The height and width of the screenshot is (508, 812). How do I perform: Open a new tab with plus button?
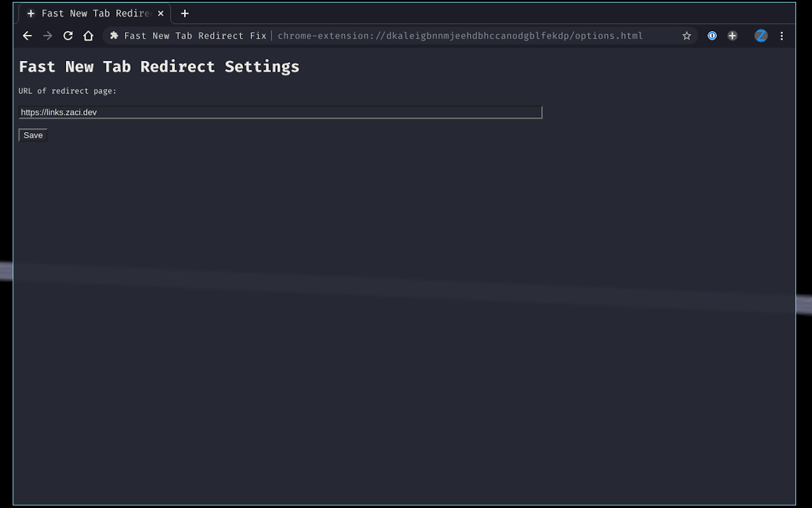(x=185, y=13)
